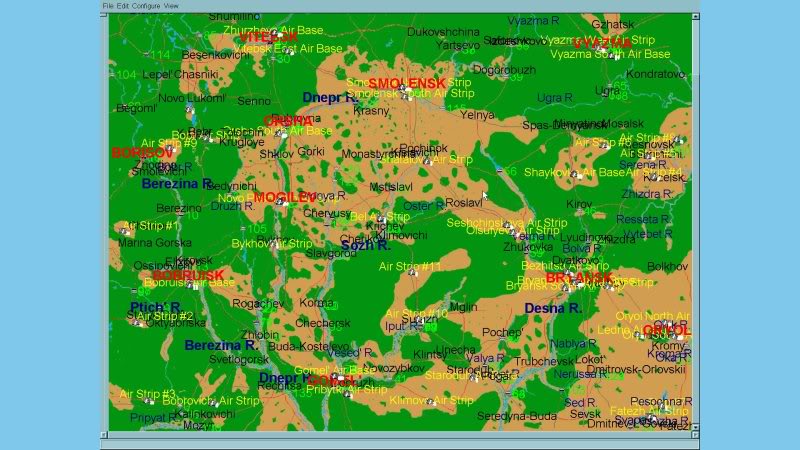Select the Orsha South Air Base icon
800x450 pixels.
click(x=281, y=134)
